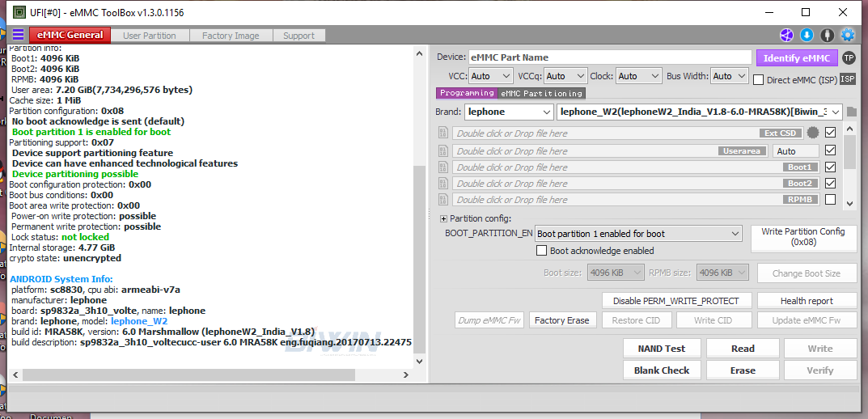The height and width of the screenshot is (419, 868).
Task: Click the Erase button
Action: (x=743, y=370)
